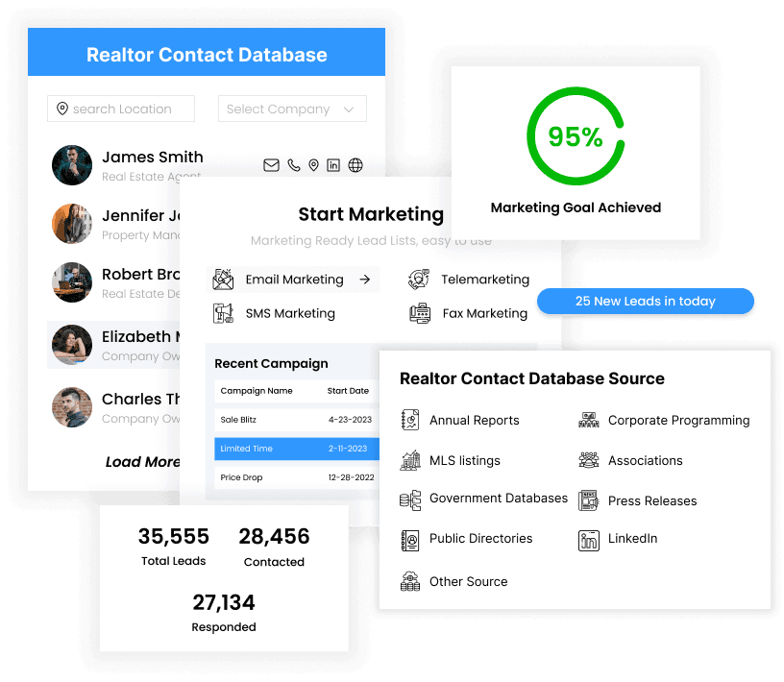784x682 pixels.
Task: Select Elizabeth's highlighted contact row
Action: pyautogui.click(x=114, y=345)
